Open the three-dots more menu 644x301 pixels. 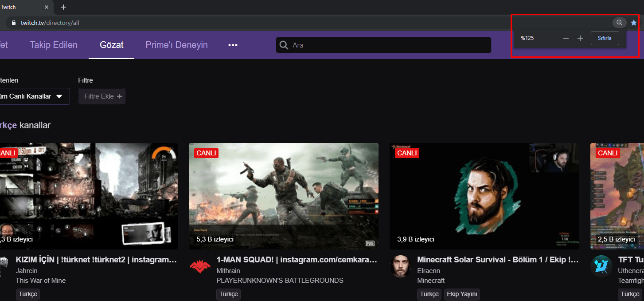tap(233, 45)
